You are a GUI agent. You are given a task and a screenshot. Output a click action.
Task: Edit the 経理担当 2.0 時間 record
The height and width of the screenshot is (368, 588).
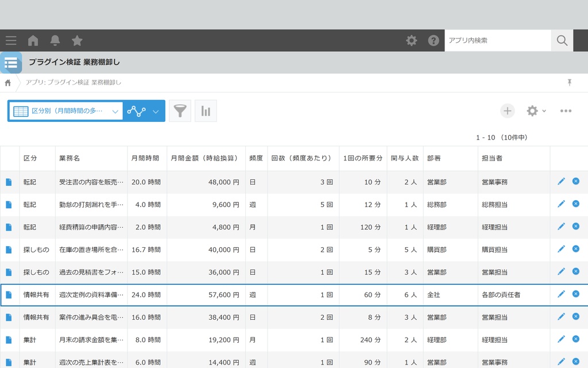point(561,227)
